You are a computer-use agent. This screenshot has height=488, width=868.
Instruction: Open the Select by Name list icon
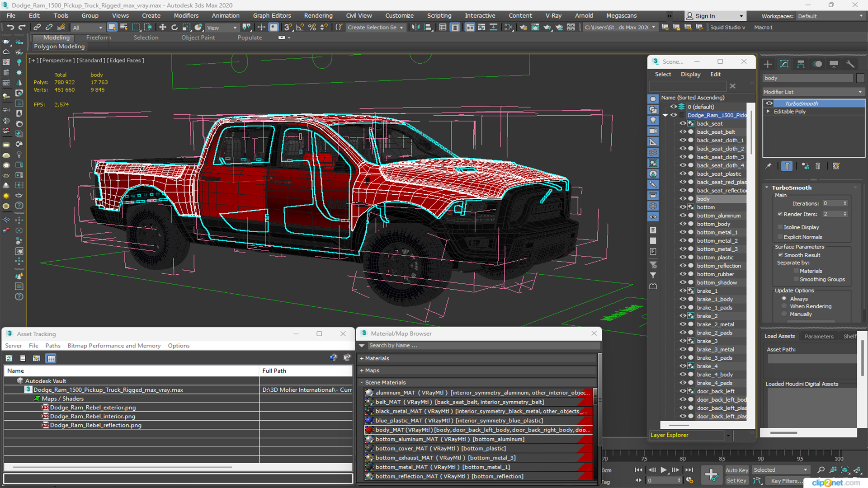coord(124,28)
